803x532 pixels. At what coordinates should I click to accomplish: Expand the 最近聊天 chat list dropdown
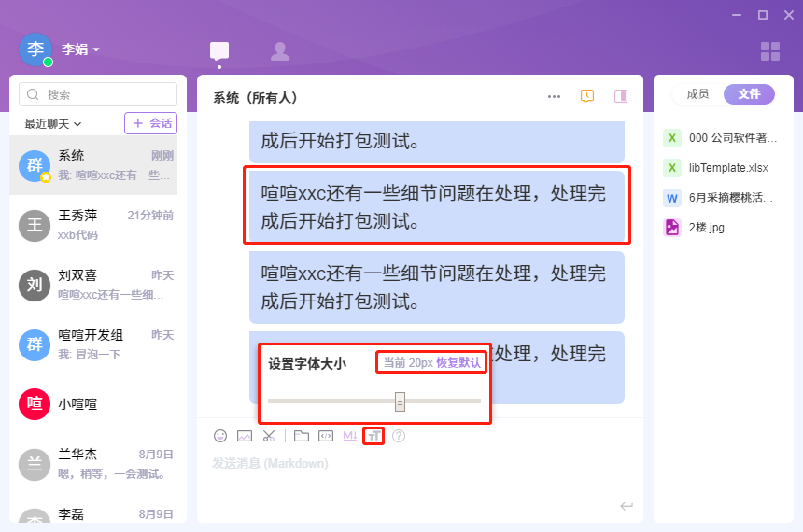[x=53, y=123]
